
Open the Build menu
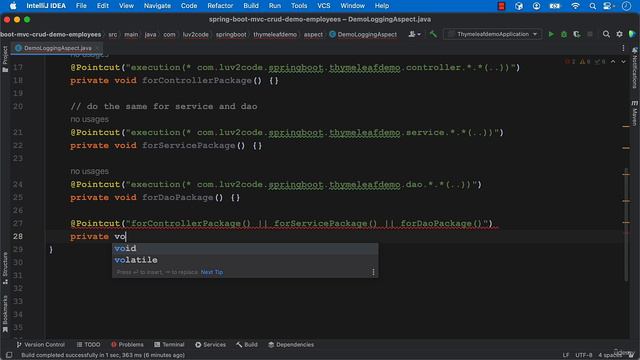pyautogui.click(x=251, y=6)
